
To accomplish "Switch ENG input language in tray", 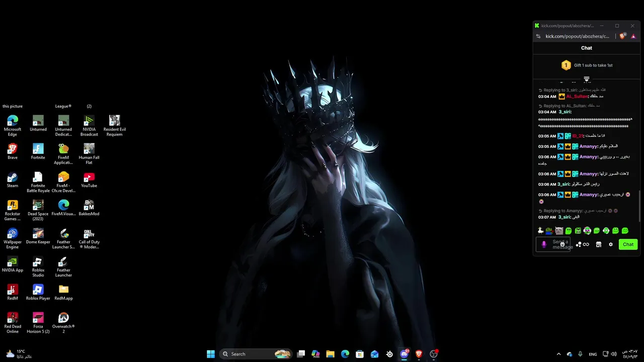I will (x=593, y=354).
